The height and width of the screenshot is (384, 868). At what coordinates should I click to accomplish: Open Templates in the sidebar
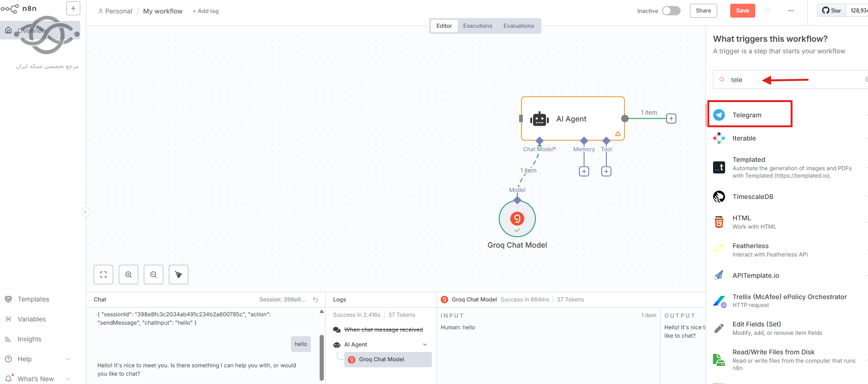point(33,299)
